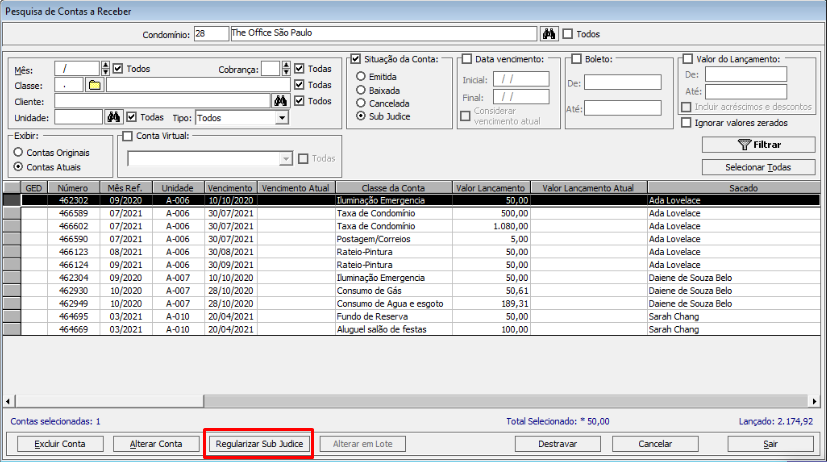Sort by Vencimento column header
827x462 pixels.
(230, 188)
